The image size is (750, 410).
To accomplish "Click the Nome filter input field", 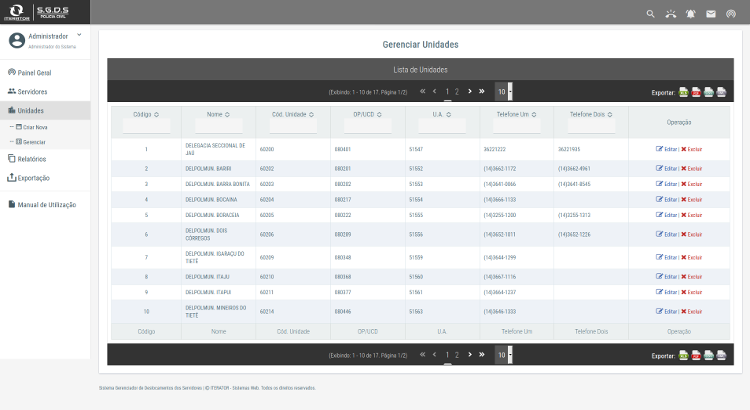I will [x=219, y=126].
